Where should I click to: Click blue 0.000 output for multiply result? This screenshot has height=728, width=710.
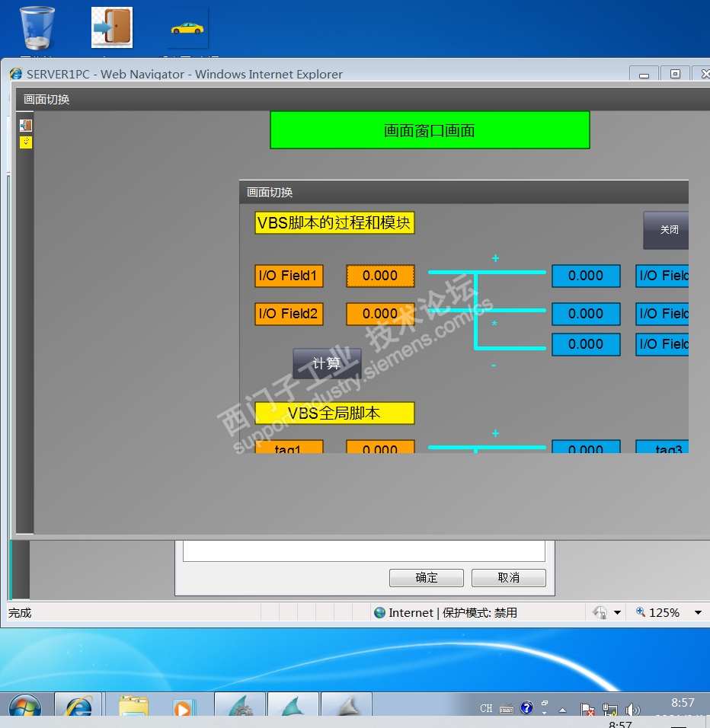pyautogui.click(x=586, y=314)
